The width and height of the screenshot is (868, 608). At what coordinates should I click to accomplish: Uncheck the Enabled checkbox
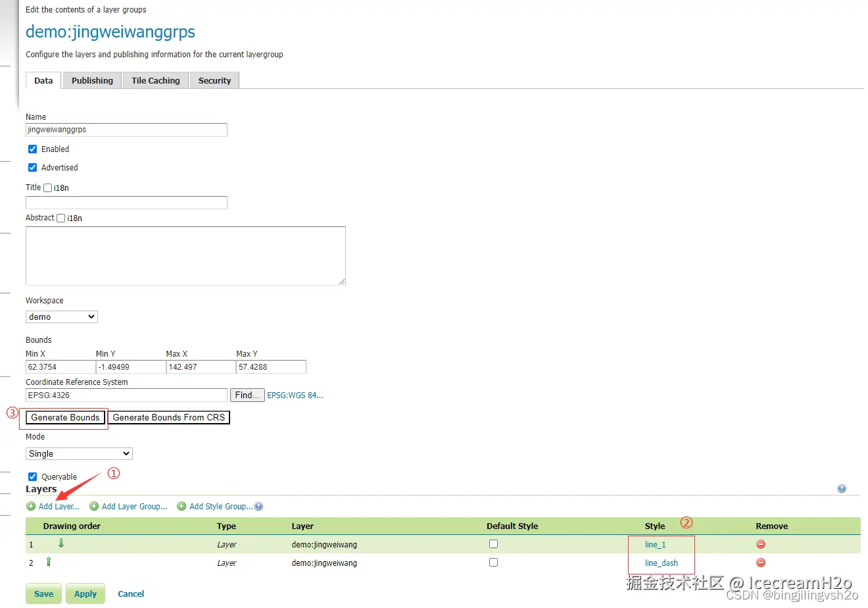(x=32, y=149)
